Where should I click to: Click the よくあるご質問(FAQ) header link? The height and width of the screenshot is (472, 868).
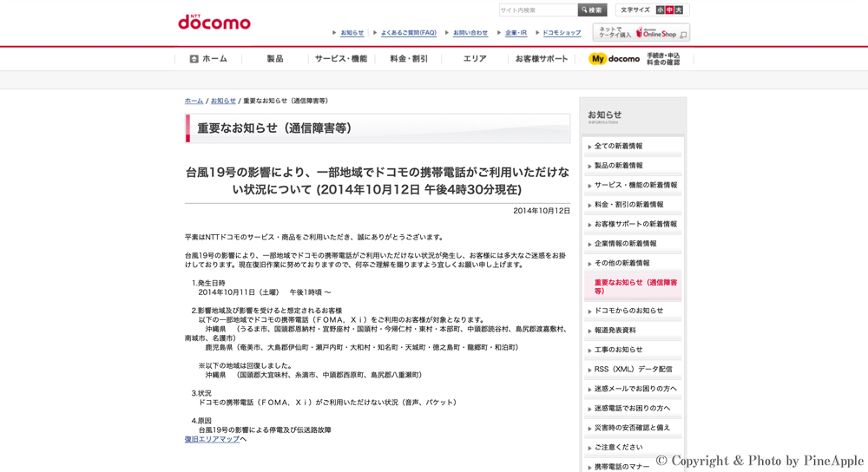pyautogui.click(x=408, y=33)
